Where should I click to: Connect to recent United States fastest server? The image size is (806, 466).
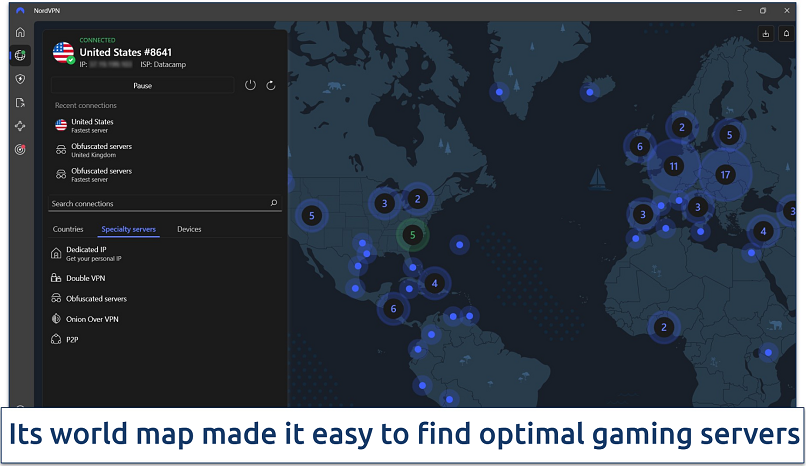[91, 125]
